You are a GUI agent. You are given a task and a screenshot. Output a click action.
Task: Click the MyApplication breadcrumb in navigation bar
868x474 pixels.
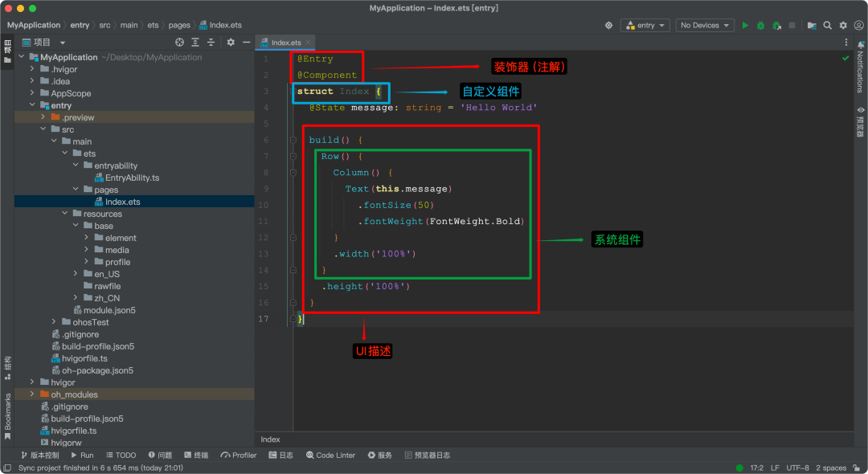(34, 26)
